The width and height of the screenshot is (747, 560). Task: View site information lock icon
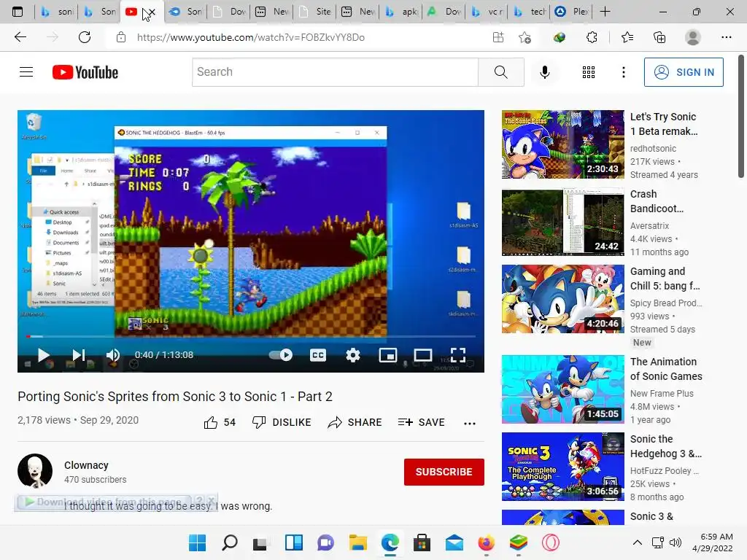(x=121, y=37)
